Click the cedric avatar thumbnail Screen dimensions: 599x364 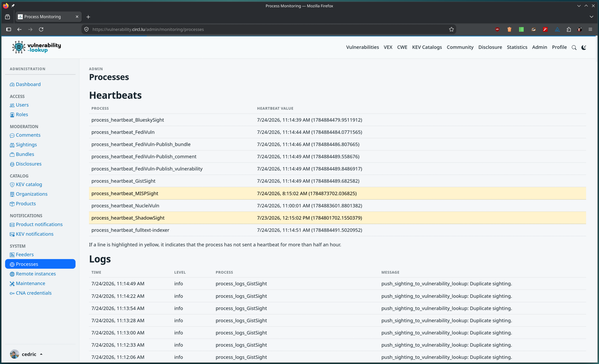[x=15, y=354]
